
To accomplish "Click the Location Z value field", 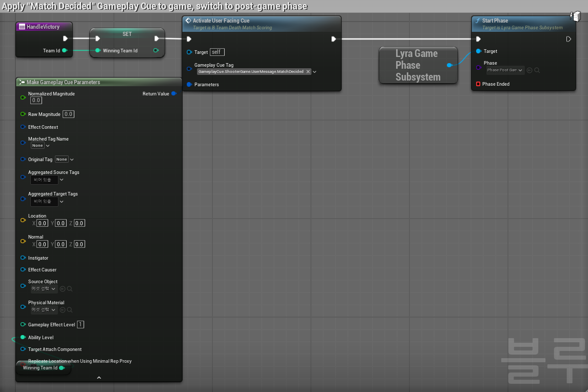I will [x=79, y=223].
